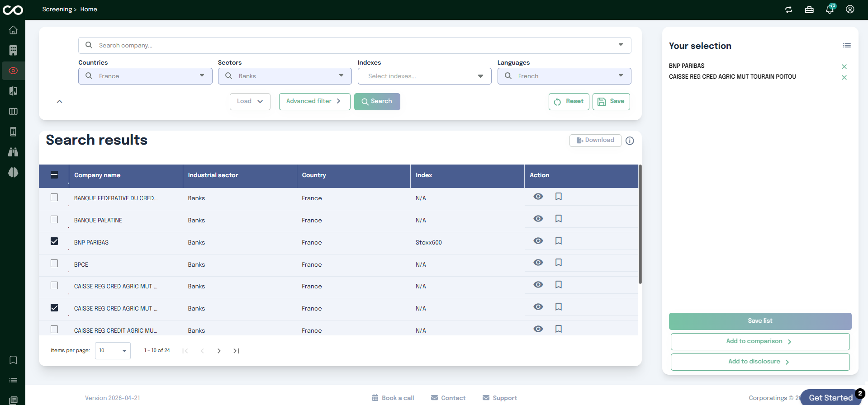Sort by the Index column header

tap(424, 175)
